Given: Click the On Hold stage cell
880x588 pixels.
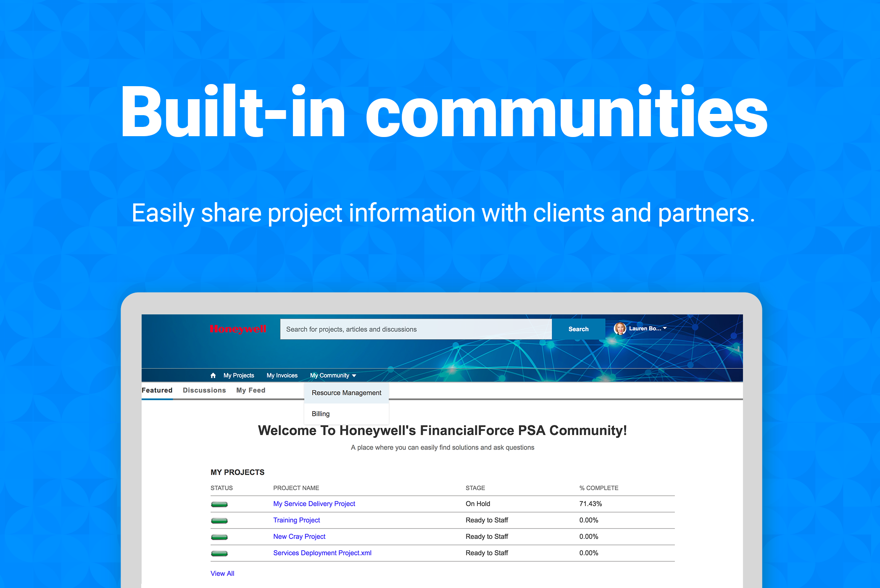Looking at the screenshot, I should (478, 504).
